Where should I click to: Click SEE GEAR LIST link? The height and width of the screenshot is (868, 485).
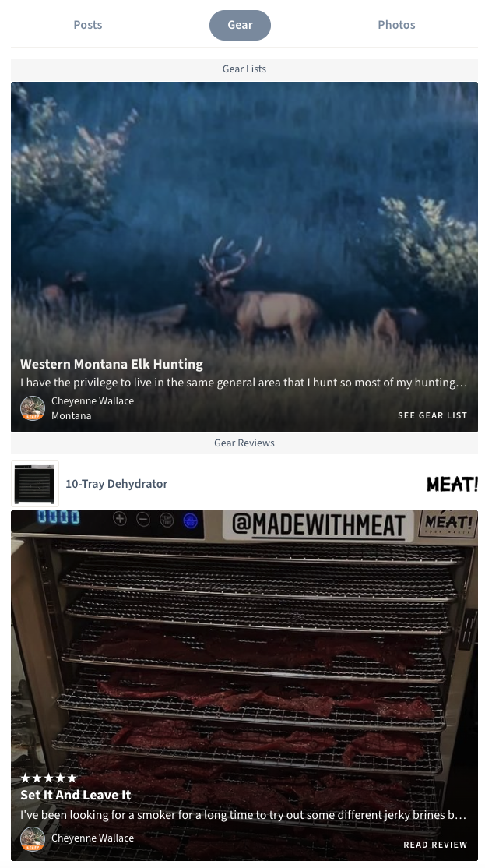[433, 415]
